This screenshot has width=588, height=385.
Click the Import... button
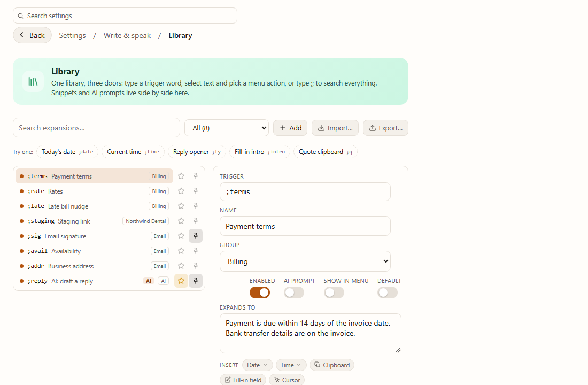point(335,128)
